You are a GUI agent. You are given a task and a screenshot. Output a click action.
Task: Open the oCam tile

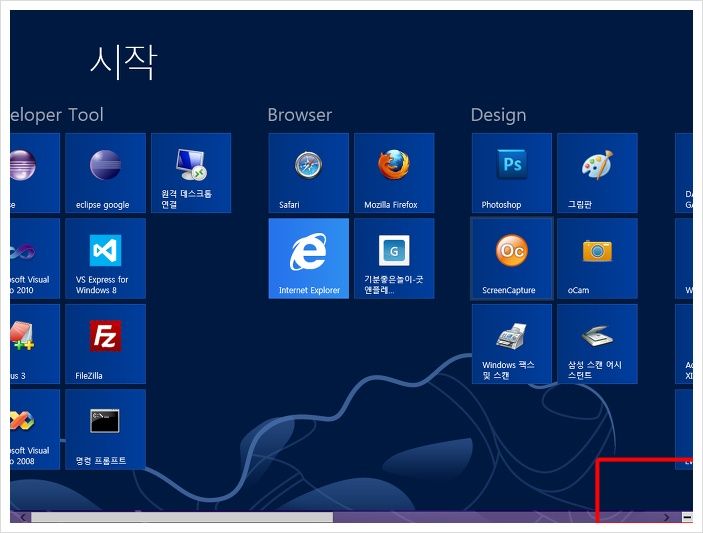(x=597, y=258)
